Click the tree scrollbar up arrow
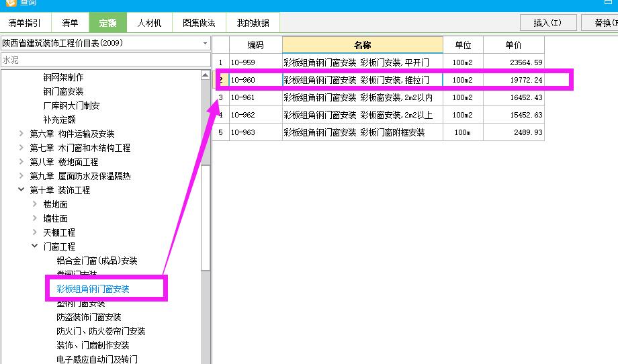The width and height of the screenshot is (618, 364). pyautogui.click(x=206, y=75)
